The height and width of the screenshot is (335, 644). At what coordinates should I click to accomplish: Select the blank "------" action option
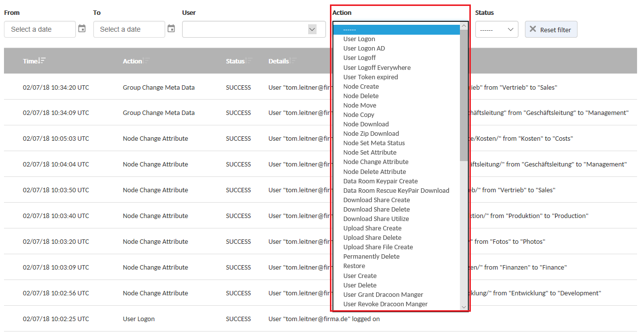pos(396,30)
